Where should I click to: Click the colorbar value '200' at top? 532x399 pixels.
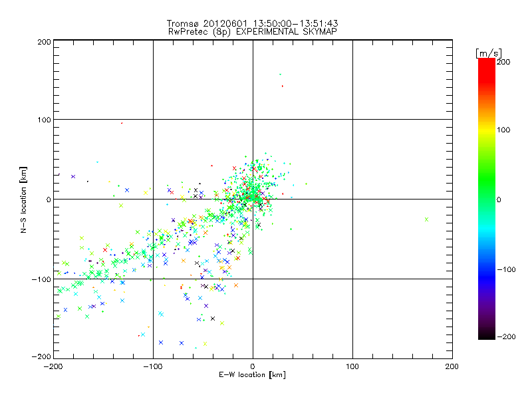click(503, 62)
